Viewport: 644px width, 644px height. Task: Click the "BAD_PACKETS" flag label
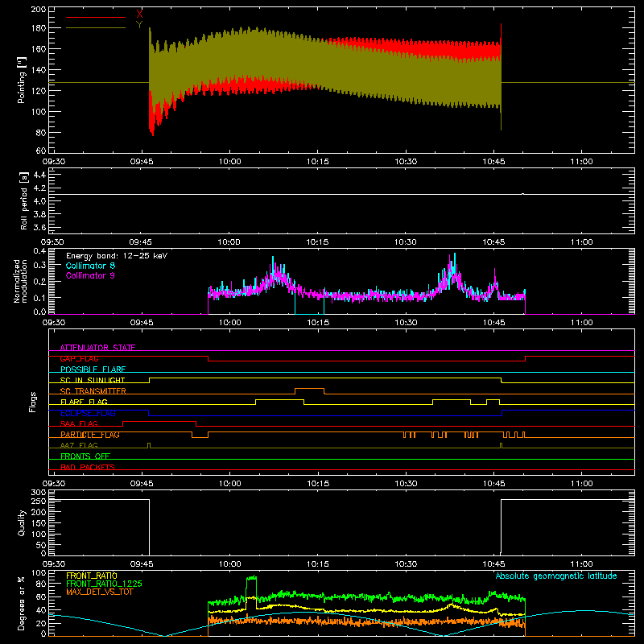[88, 467]
